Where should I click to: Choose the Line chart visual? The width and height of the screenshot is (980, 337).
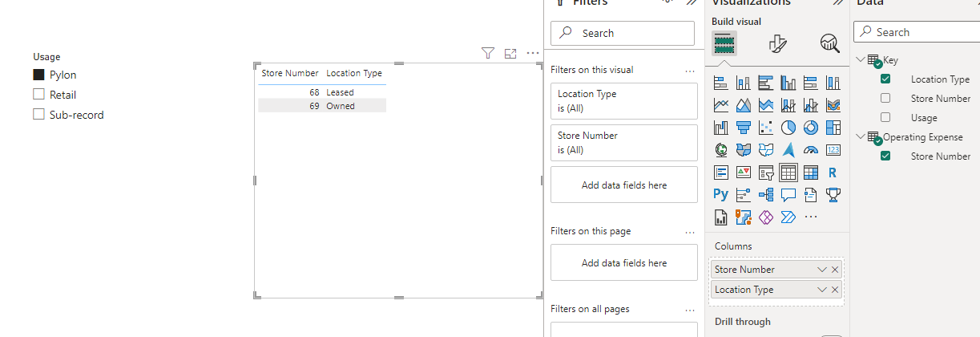[720, 105]
